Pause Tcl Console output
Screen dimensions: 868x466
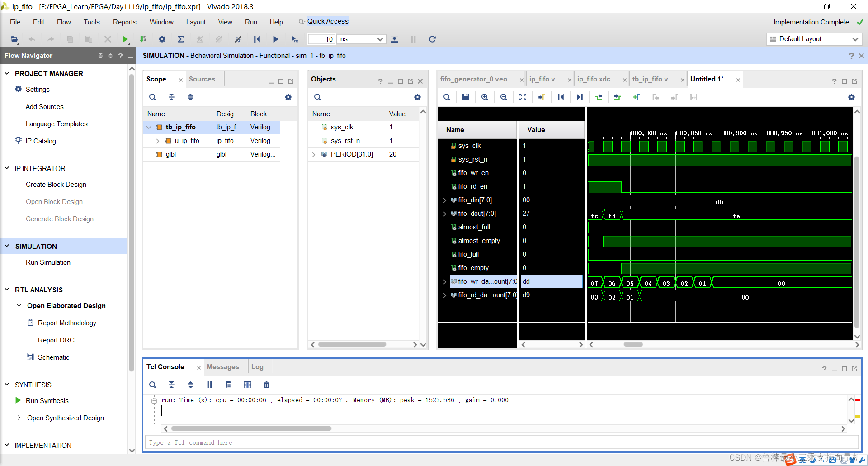[x=209, y=385]
